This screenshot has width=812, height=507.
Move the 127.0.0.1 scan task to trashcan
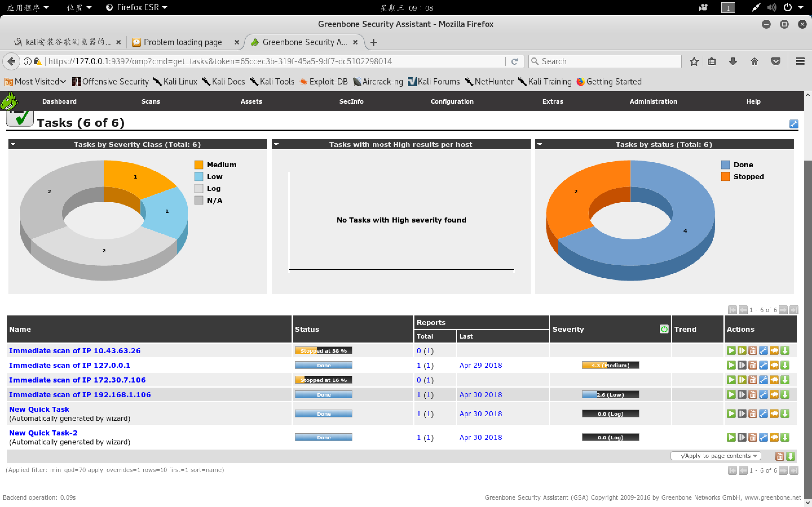click(x=753, y=365)
